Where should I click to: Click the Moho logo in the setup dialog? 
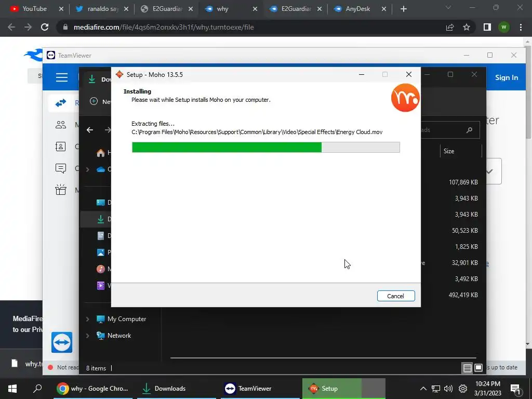click(x=405, y=98)
